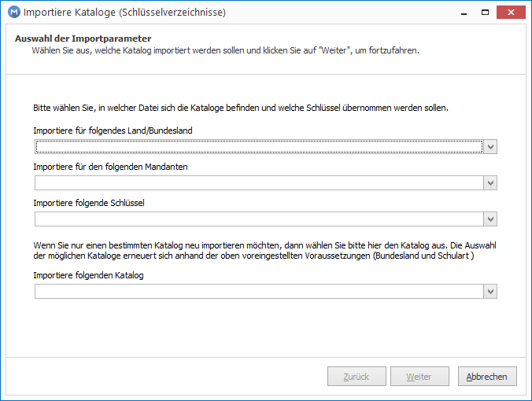
Task: Expand the Katalog dropdown arrow
Action: [x=490, y=292]
